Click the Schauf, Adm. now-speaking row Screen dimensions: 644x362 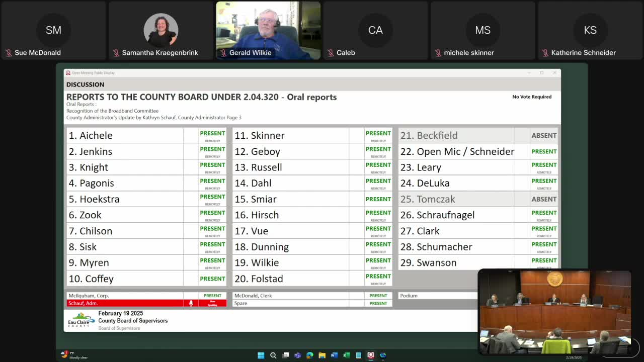point(125,303)
